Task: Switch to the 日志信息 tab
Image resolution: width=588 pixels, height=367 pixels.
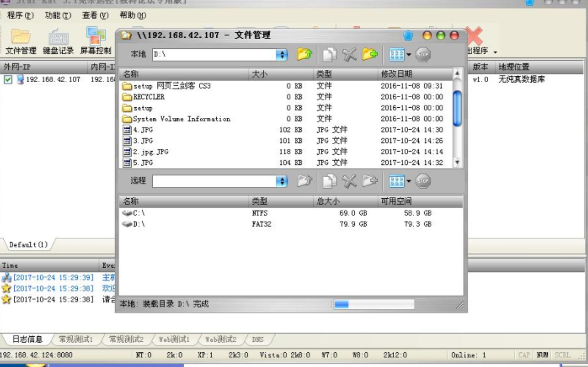Action: [27, 339]
